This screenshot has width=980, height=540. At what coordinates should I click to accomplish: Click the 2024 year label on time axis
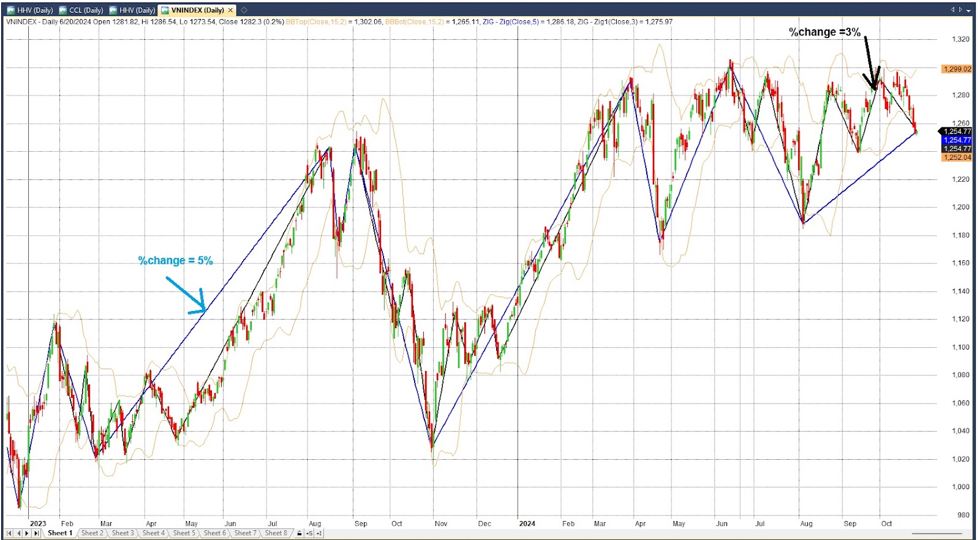pos(527,523)
